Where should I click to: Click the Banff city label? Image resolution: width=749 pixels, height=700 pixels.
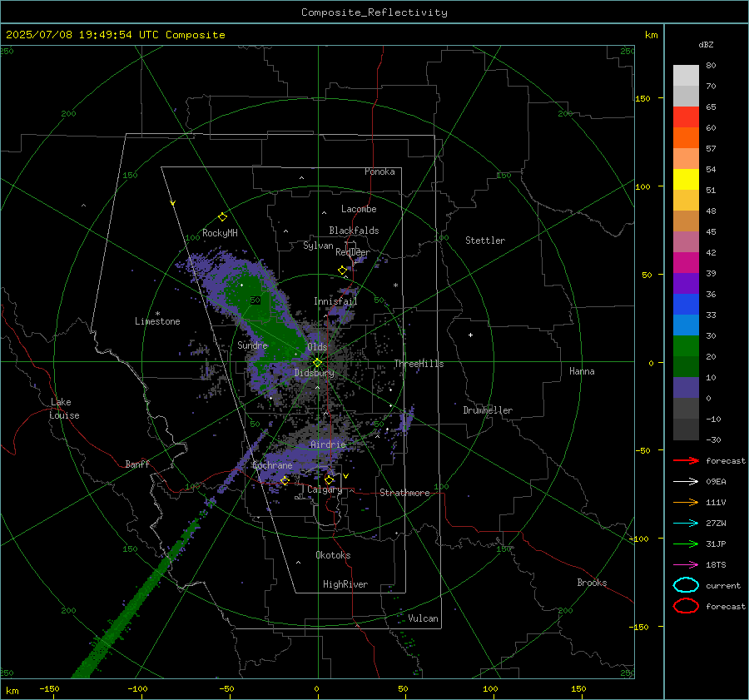tap(137, 464)
